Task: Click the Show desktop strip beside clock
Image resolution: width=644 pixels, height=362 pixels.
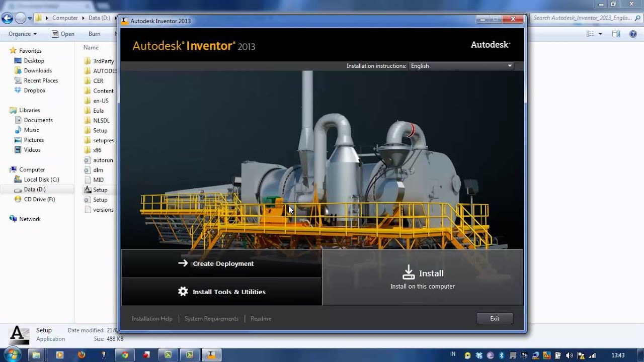Action: (x=640, y=355)
